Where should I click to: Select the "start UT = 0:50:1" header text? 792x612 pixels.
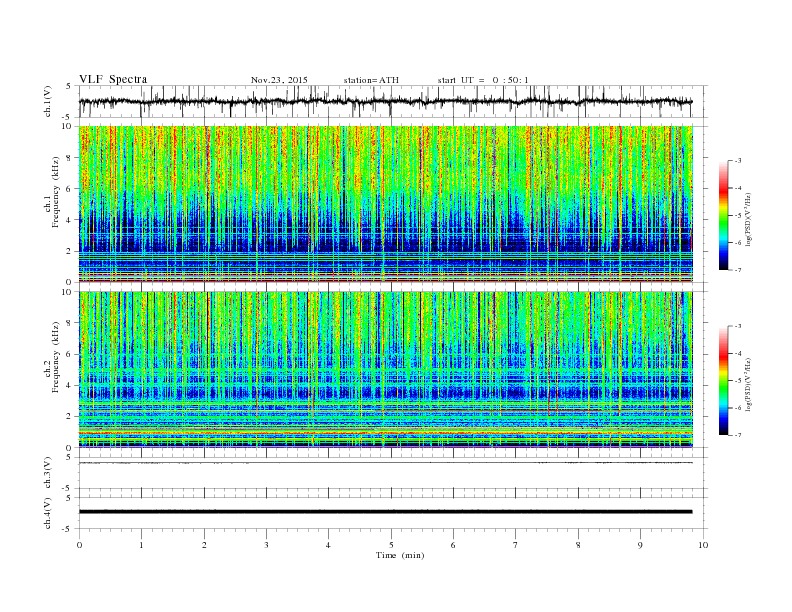click(483, 80)
